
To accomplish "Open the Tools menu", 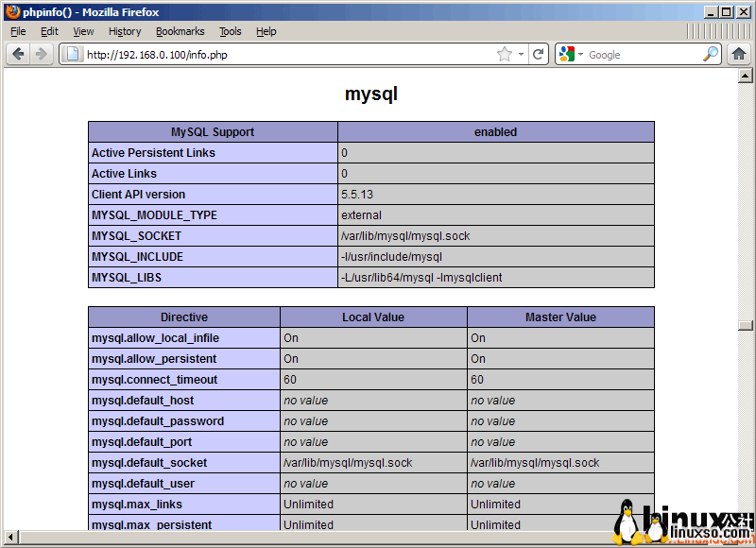I will 231,31.
